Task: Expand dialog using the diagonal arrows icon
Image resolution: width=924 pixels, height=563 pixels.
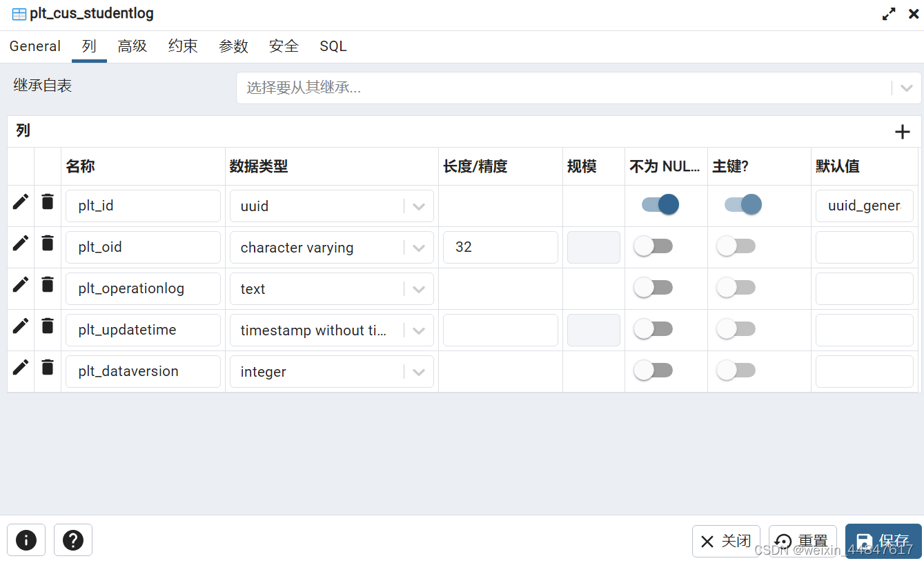Action: pyautogui.click(x=888, y=13)
